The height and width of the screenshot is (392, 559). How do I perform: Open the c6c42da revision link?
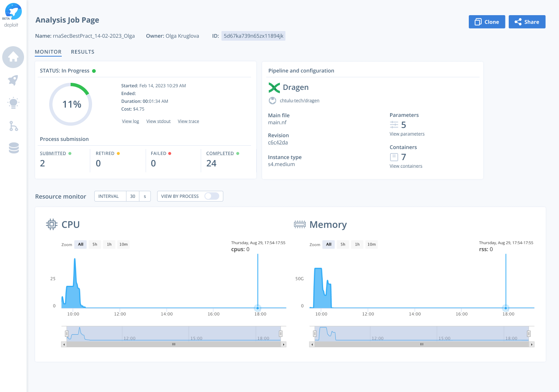[278, 142]
